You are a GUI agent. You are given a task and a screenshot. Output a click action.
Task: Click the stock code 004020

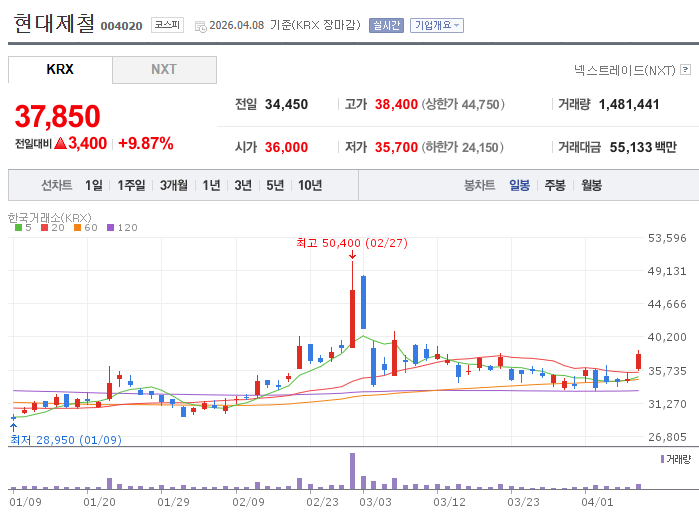pyautogui.click(x=121, y=26)
